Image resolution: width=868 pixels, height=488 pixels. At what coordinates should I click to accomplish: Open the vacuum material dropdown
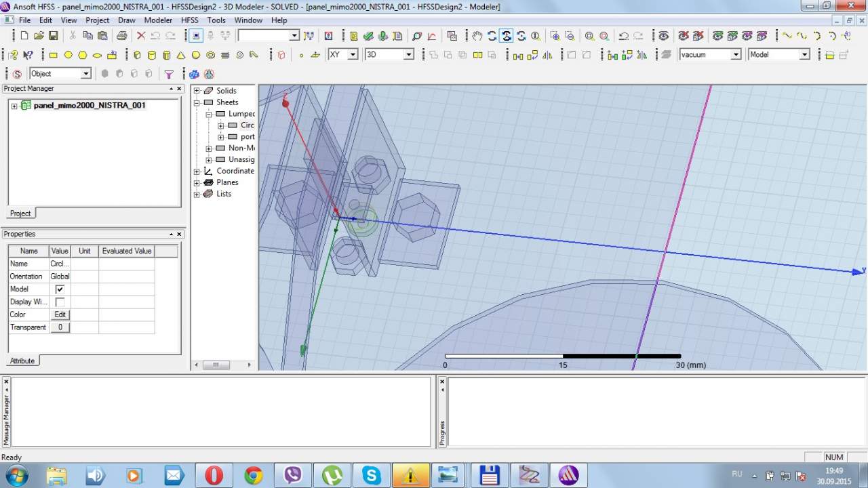coord(735,55)
